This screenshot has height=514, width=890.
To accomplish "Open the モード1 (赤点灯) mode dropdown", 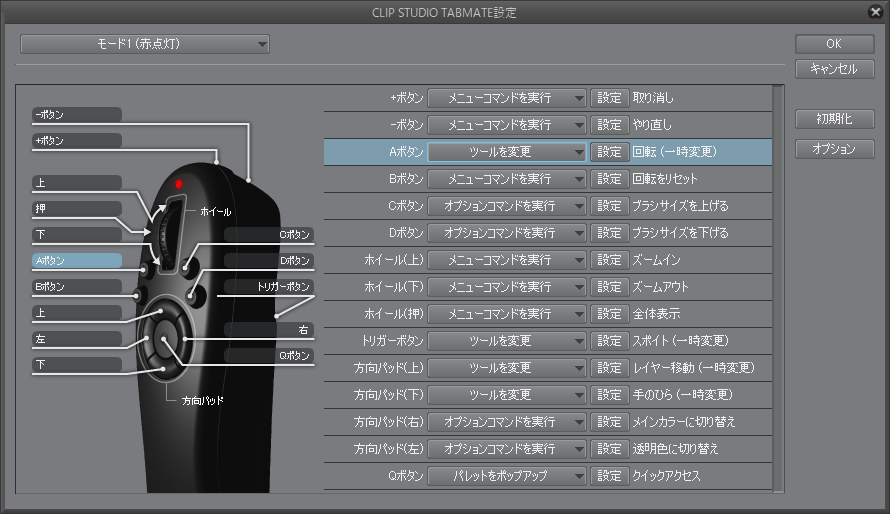I will (x=145, y=44).
